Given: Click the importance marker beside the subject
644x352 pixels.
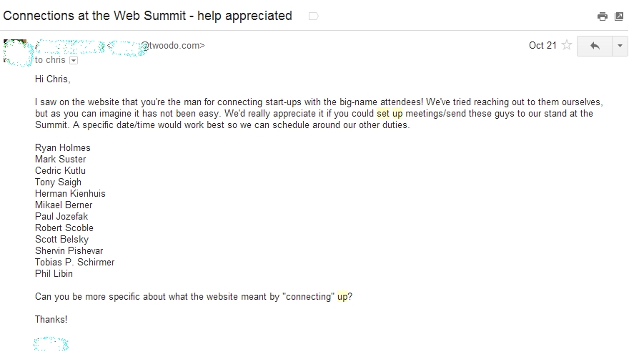Looking at the screenshot, I should 313,16.
